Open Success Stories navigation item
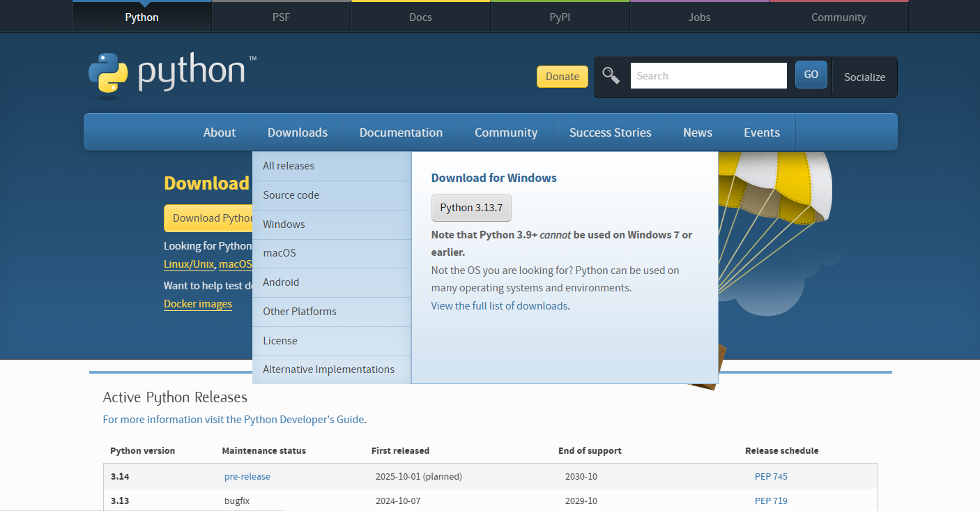The image size is (980, 511). [611, 132]
